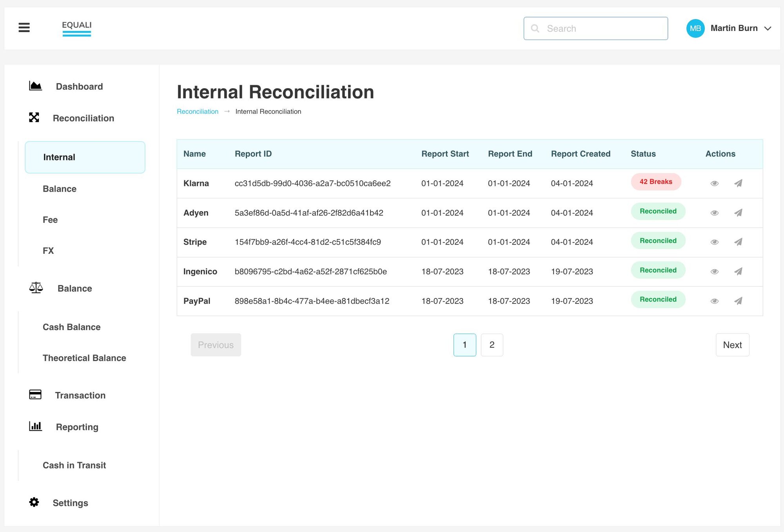Click the Transaction card icon
Image resolution: width=784 pixels, height=532 pixels.
point(35,394)
